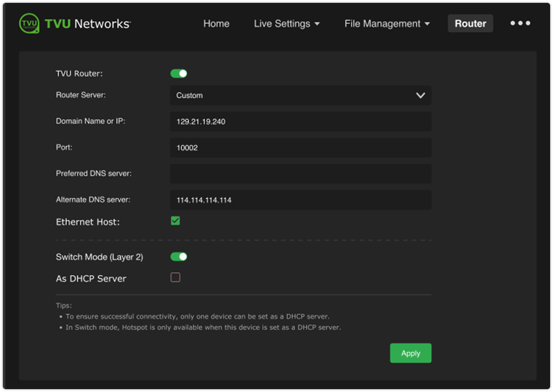Screen dimensions: 553x392
Task: Click the 'Domain Name or IP:' label
Action: pyautogui.click(x=91, y=121)
